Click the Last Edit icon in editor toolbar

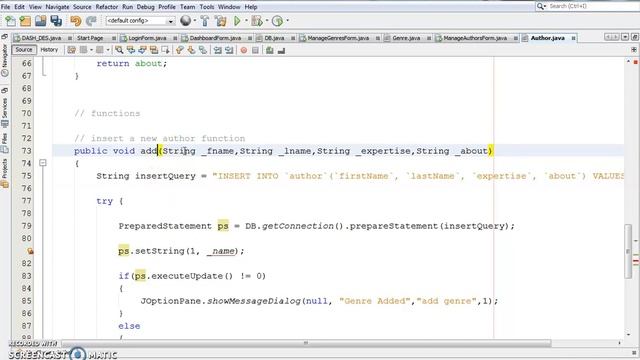point(71,50)
